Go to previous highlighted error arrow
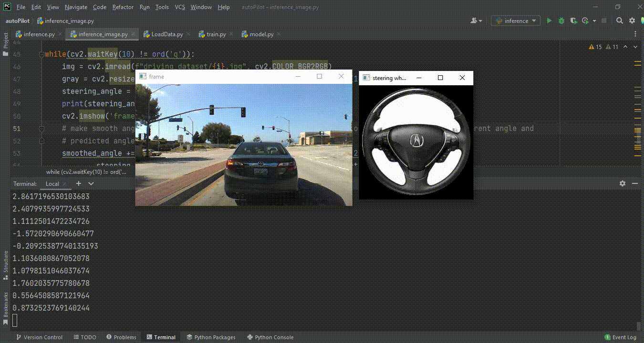This screenshot has height=343, width=644. 626,47
